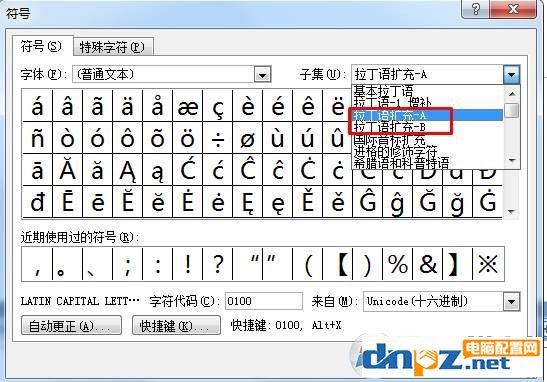Select the ø character in the grid
The height and width of the screenshot is (382, 547).
click(248, 138)
